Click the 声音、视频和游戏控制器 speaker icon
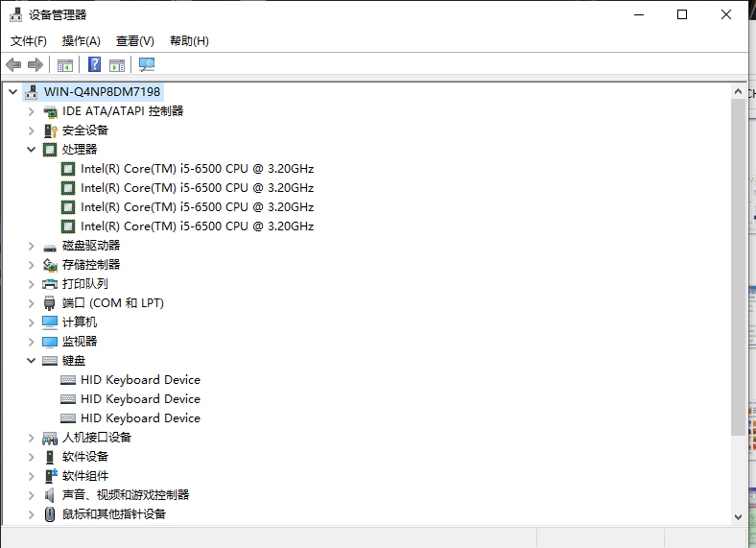This screenshot has height=548, width=756. coord(50,495)
